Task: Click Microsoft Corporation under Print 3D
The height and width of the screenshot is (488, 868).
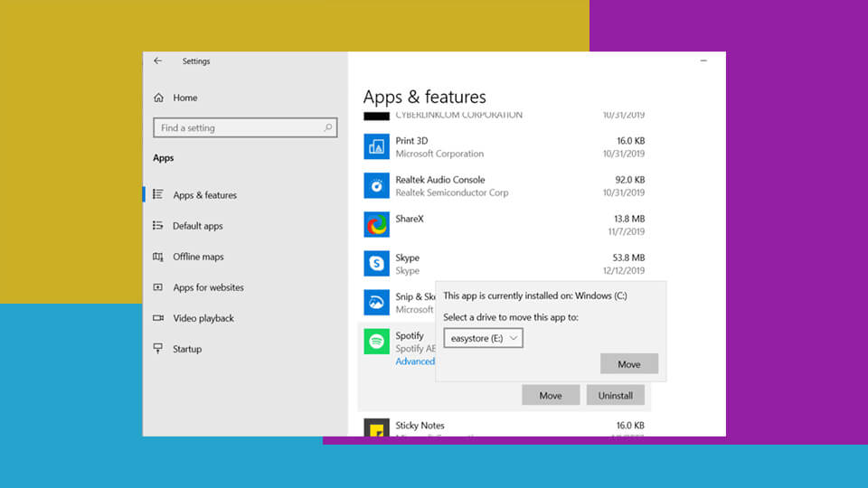Action: click(x=439, y=154)
